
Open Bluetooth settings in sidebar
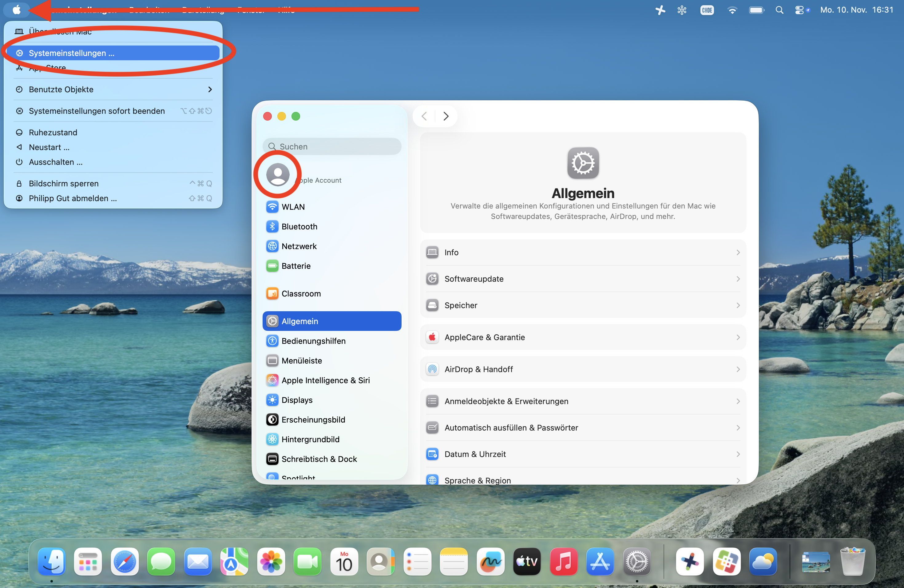299,227
